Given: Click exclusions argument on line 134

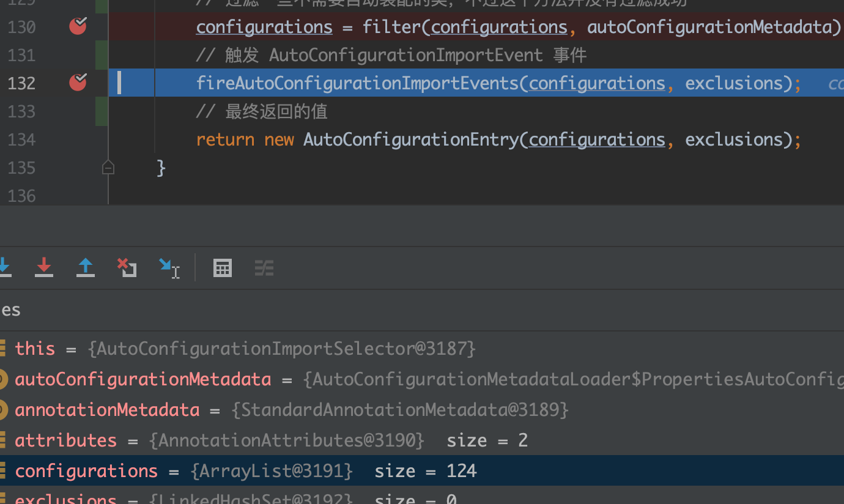Looking at the screenshot, I should 734,139.
